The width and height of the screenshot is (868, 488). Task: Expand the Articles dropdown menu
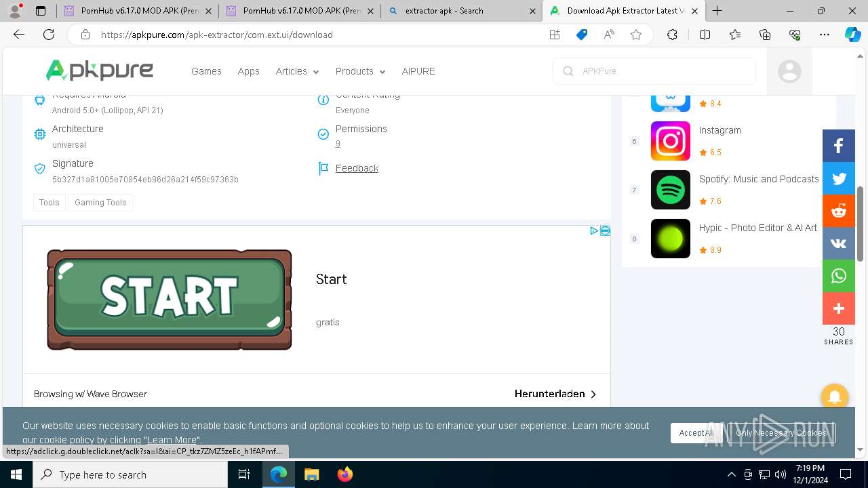coord(297,71)
